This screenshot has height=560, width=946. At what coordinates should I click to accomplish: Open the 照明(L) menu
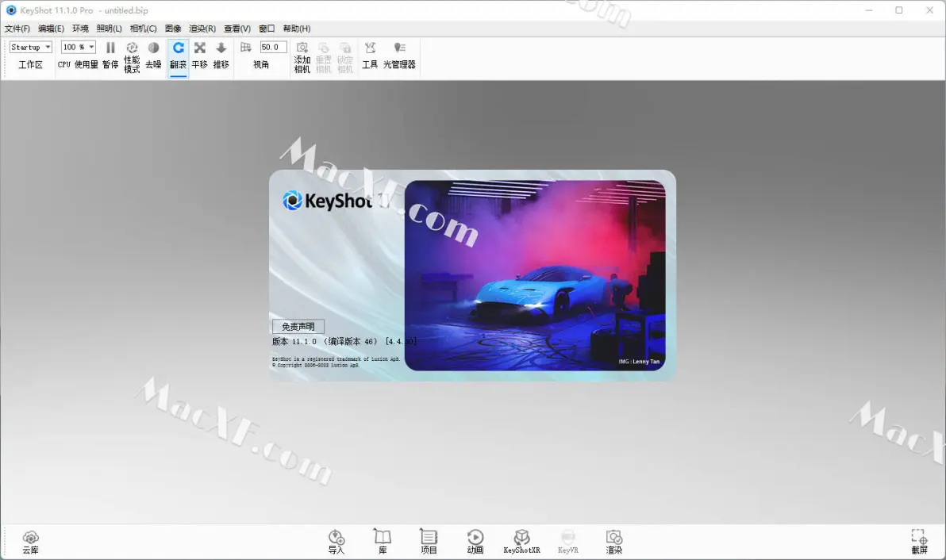click(x=110, y=29)
